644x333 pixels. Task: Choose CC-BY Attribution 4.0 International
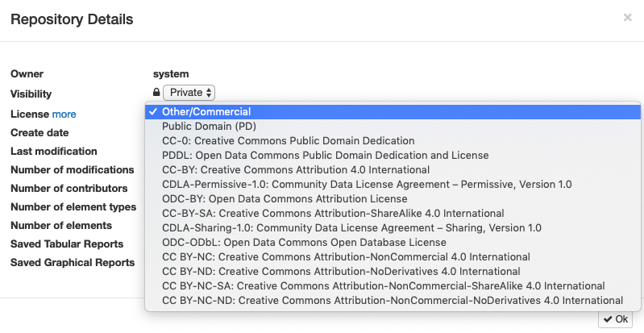pyautogui.click(x=393, y=170)
